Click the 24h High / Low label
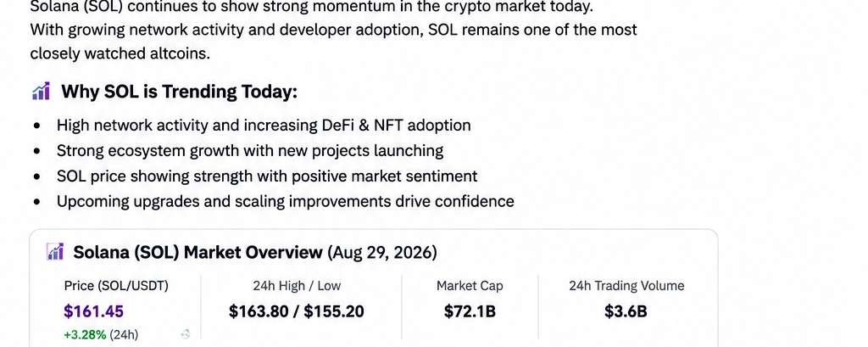This screenshot has height=347, width=868. 297,286
